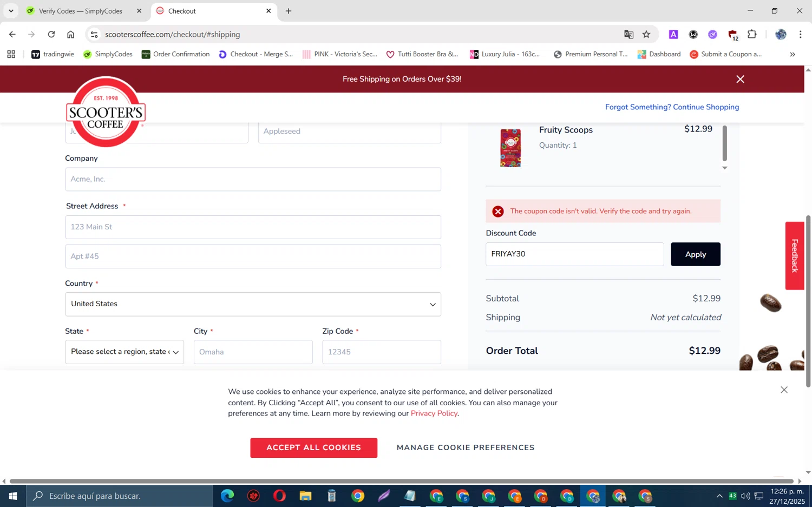
Task: Click the browser address bar URL
Action: (173, 34)
